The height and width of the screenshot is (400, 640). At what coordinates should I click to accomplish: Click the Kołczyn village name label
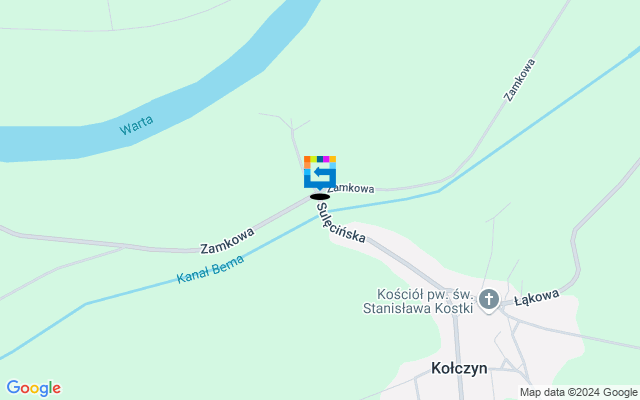click(x=459, y=368)
